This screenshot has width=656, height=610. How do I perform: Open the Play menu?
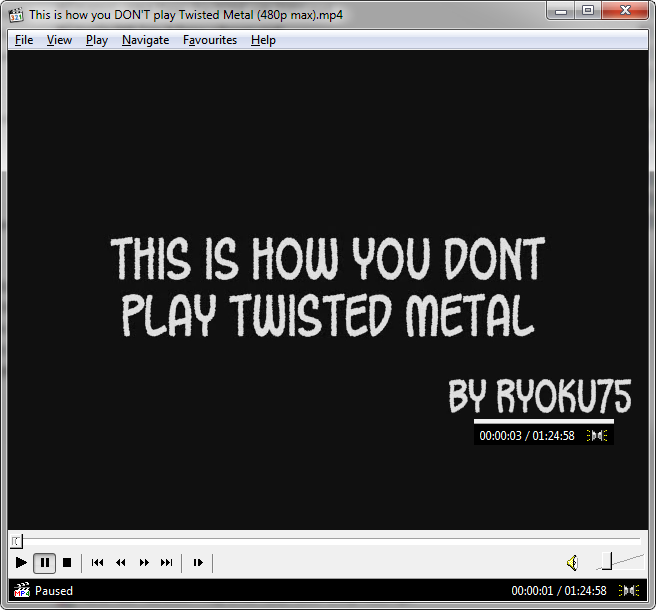pyautogui.click(x=97, y=40)
